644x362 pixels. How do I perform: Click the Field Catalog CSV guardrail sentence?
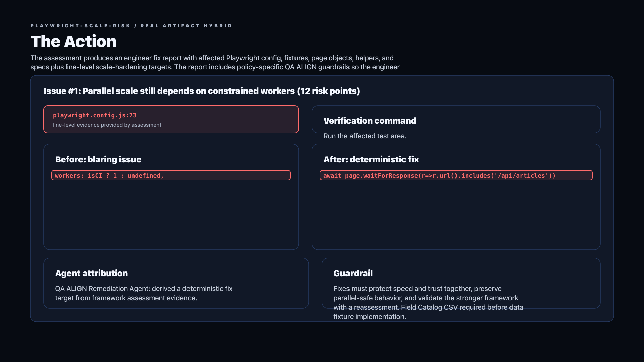[x=428, y=312]
